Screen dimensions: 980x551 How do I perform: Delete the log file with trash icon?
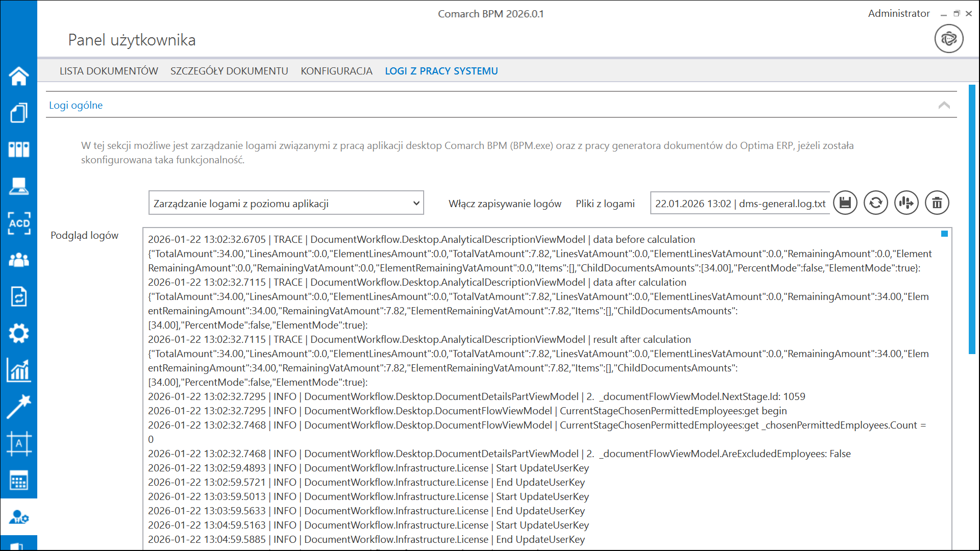click(937, 203)
